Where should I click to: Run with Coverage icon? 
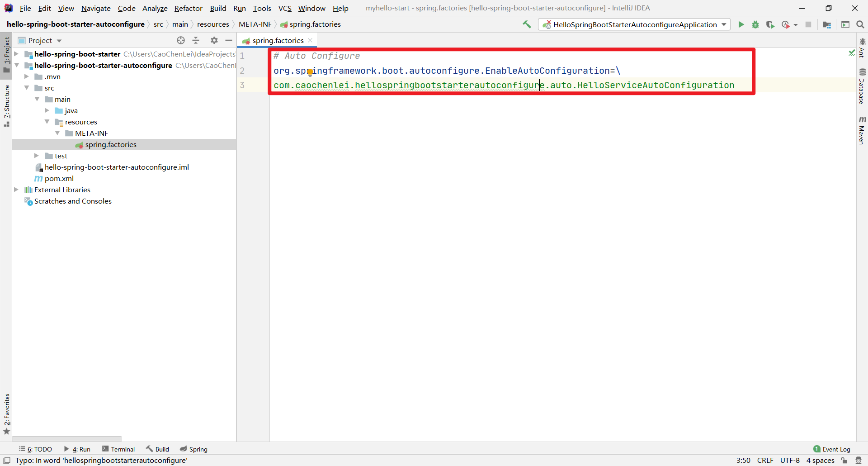[x=770, y=24]
